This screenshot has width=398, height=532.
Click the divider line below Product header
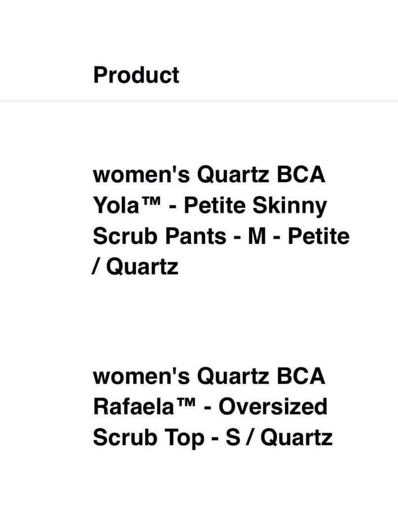199,101
